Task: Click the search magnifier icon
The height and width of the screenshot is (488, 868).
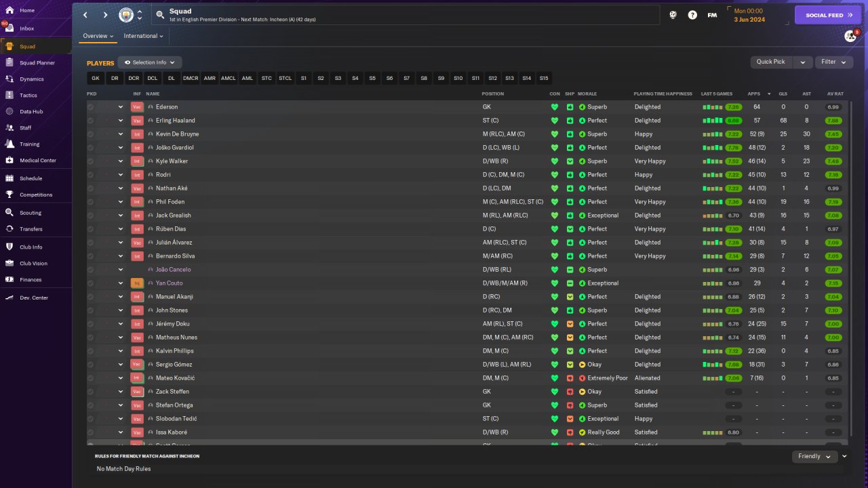Action: tap(160, 14)
